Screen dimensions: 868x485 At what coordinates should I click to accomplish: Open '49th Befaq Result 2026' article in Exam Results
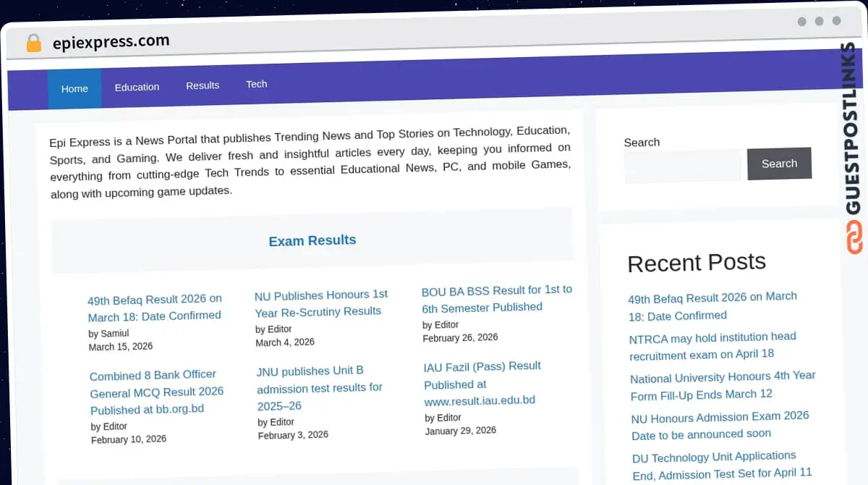[x=155, y=308]
